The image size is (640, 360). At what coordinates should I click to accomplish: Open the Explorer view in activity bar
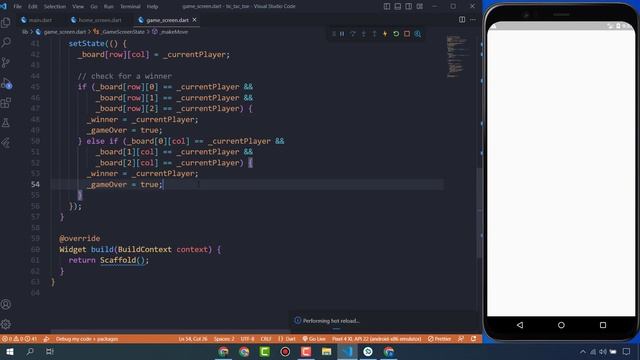point(6,22)
